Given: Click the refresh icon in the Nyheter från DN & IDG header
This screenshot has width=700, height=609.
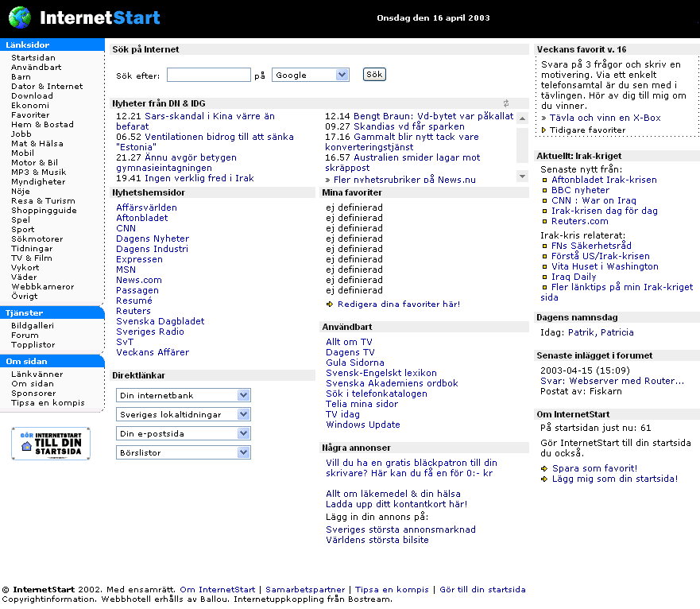Looking at the screenshot, I should pyautogui.click(x=506, y=103).
